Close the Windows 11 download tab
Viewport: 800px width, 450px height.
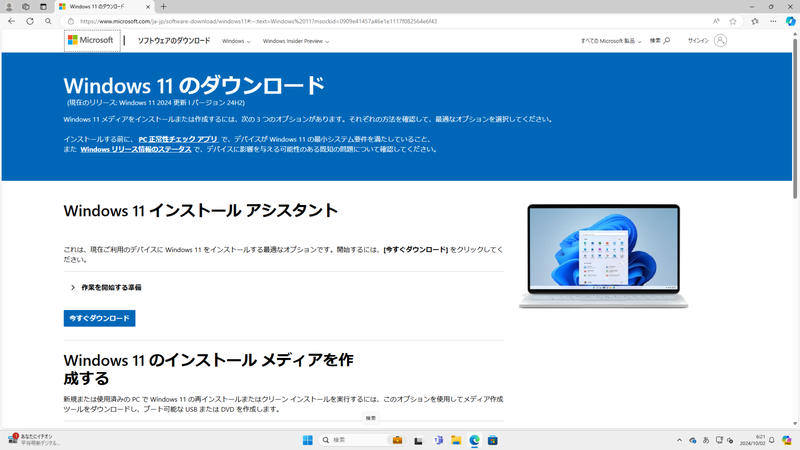click(148, 7)
